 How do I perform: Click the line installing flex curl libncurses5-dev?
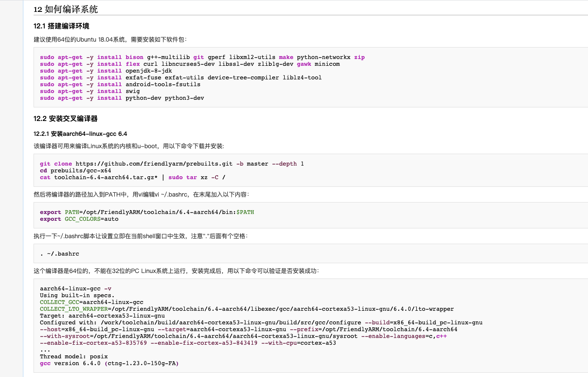coord(190,64)
